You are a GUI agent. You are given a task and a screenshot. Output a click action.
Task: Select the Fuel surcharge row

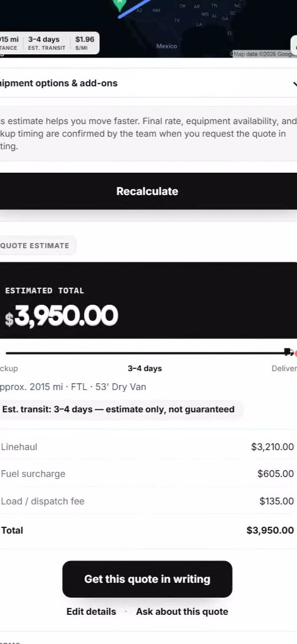pos(148,474)
